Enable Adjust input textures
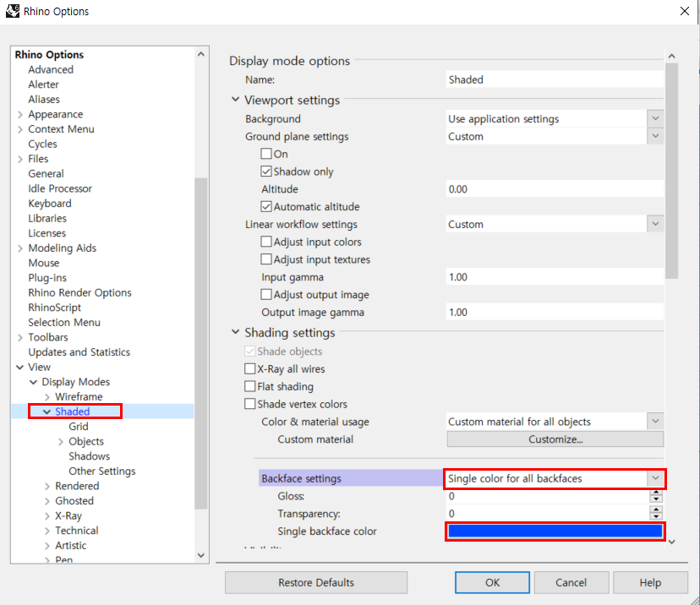Screen dimensions: 700x605 point(266,259)
